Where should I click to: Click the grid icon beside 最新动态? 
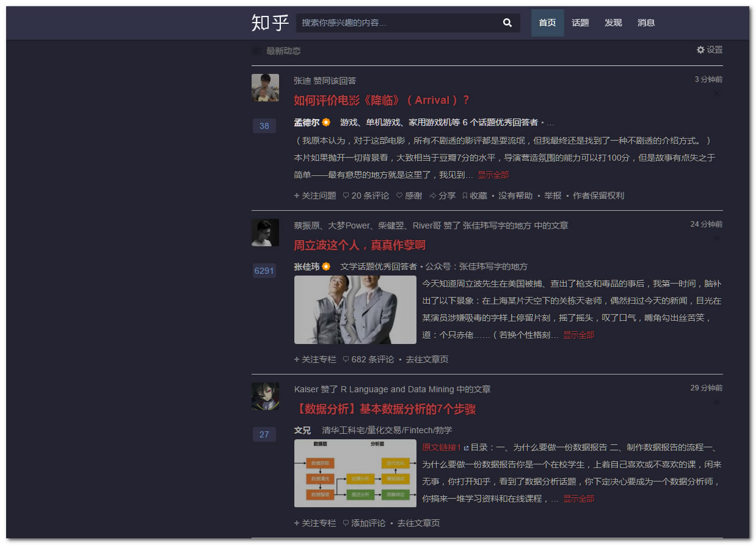point(256,51)
